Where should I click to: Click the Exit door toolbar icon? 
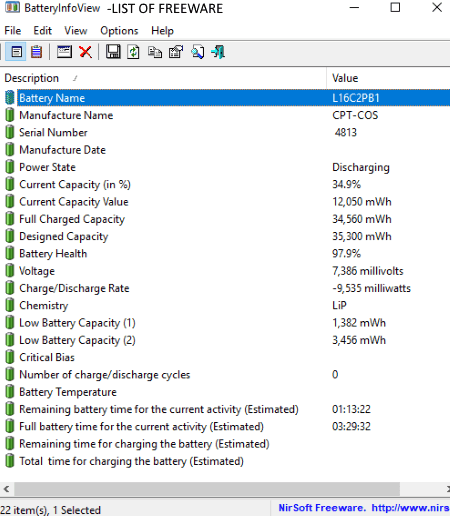(x=218, y=52)
